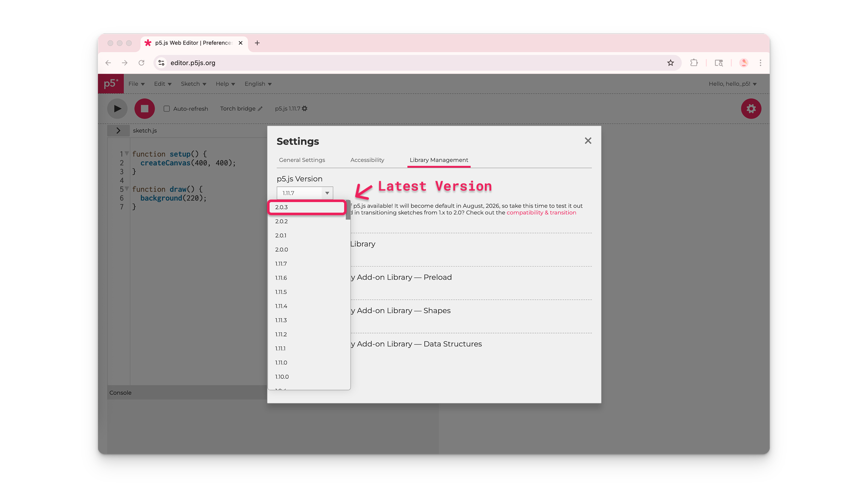The width and height of the screenshot is (868, 488).
Task: Click the p5 logo
Action: pos(111,83)
